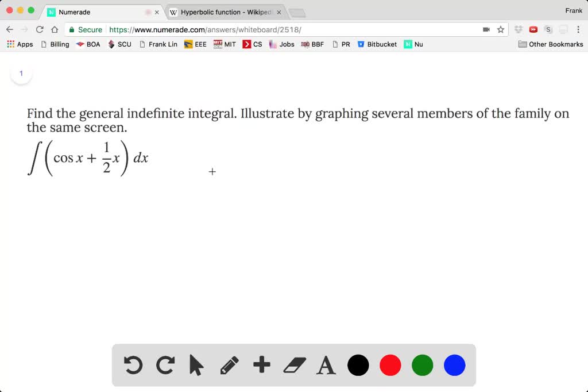Select the eraser tool
This screenshot has width=588, height=392.
293,364
